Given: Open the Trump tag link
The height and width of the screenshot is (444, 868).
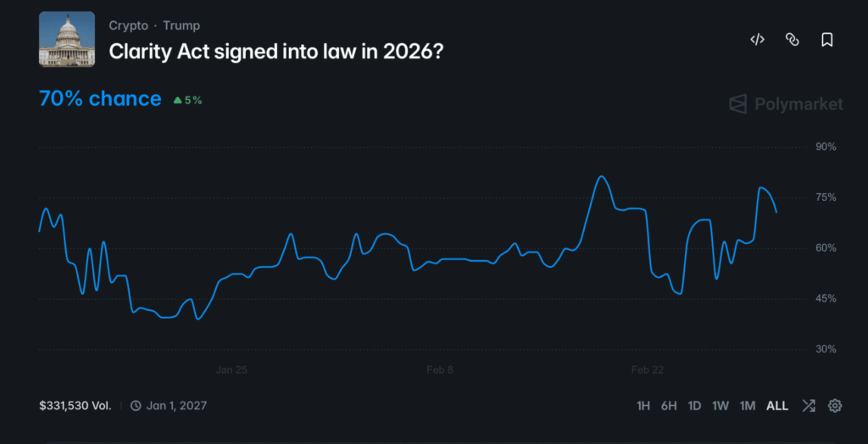Looking at the screenshot, I should pos(181,25).
